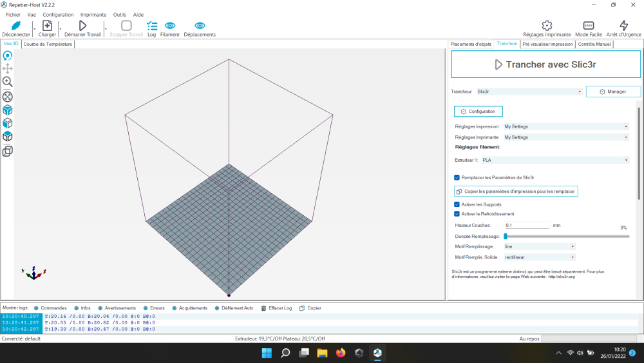Click the fit-to-printer view icon

click(7, 97)
